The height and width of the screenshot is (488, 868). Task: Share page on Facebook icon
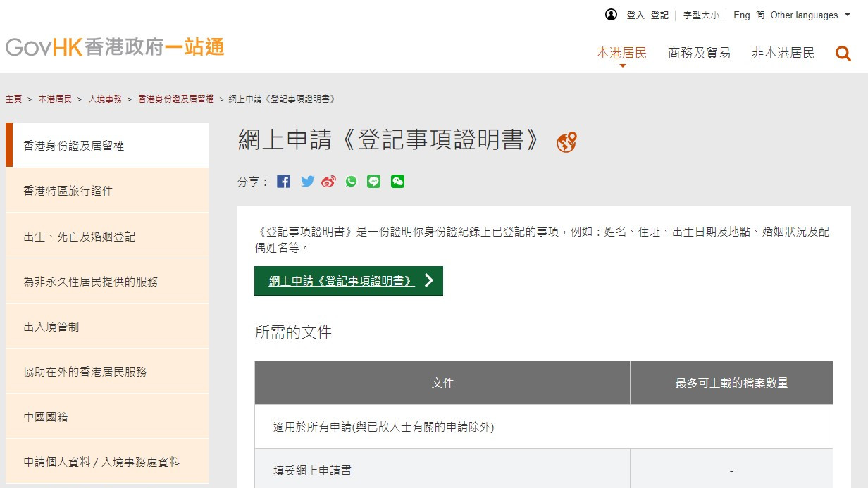click(x=283, y=182)
